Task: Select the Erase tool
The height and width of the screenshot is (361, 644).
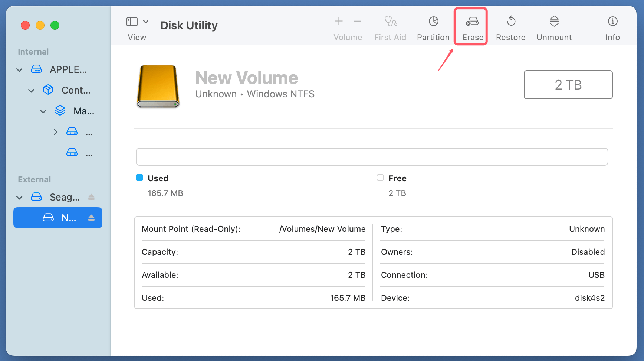Action: pos(471,26)
